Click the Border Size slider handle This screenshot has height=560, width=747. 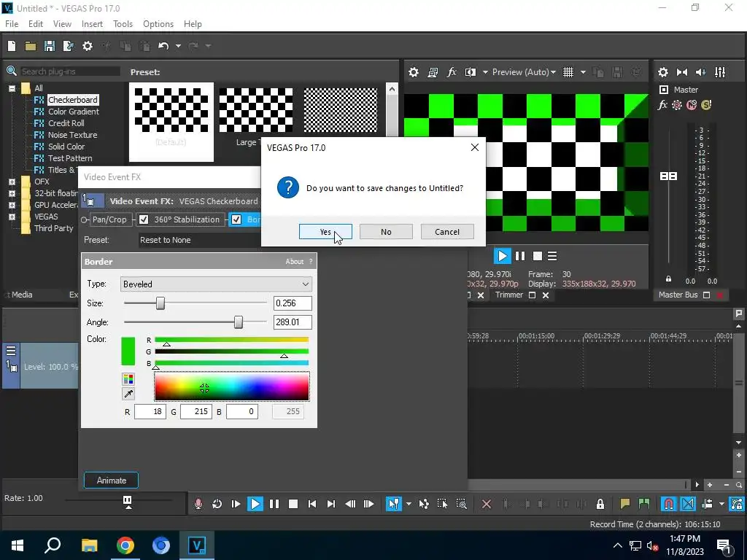coord(160,303)
